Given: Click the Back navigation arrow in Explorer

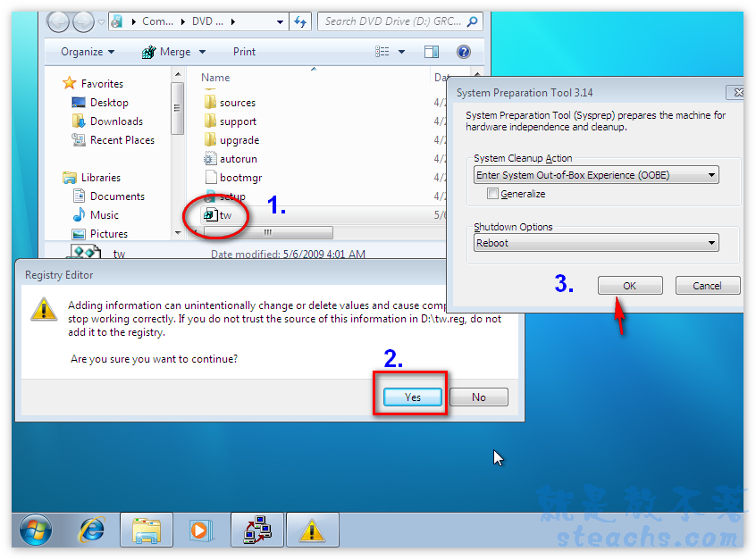Looking at the screenshot, I should tap(58, 21).
